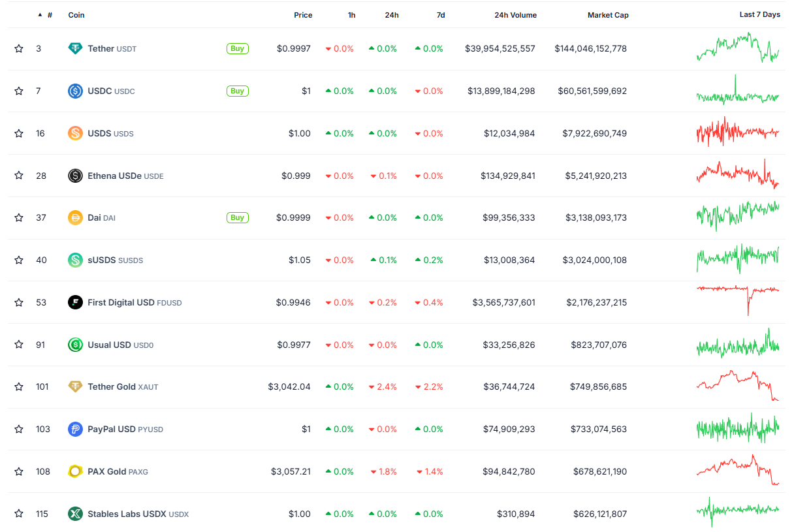The height and width of the screenshot is (532, 794).
Task: Click Ethena USDe volume $134,929,841
Action: pyautogui.click(x=508, y=176)
